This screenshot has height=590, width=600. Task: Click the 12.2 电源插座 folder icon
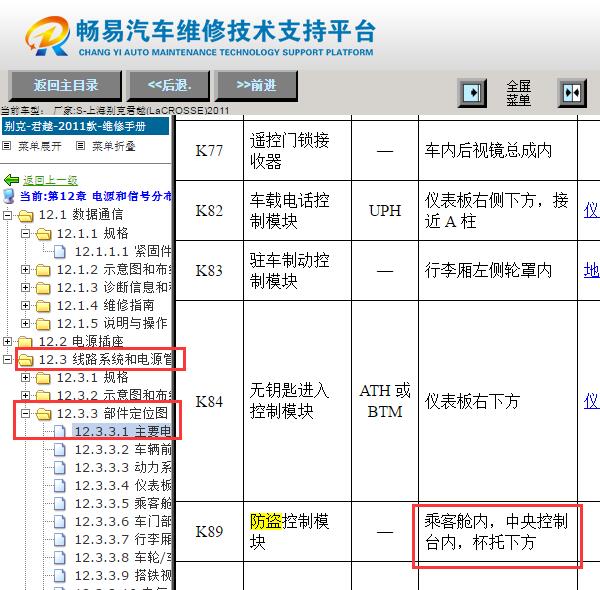coord(26,341)
